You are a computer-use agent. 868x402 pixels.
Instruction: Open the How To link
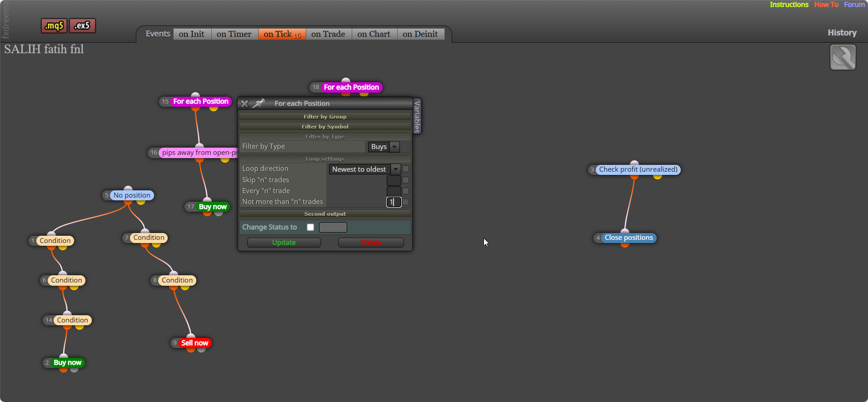tap(826, 5)
